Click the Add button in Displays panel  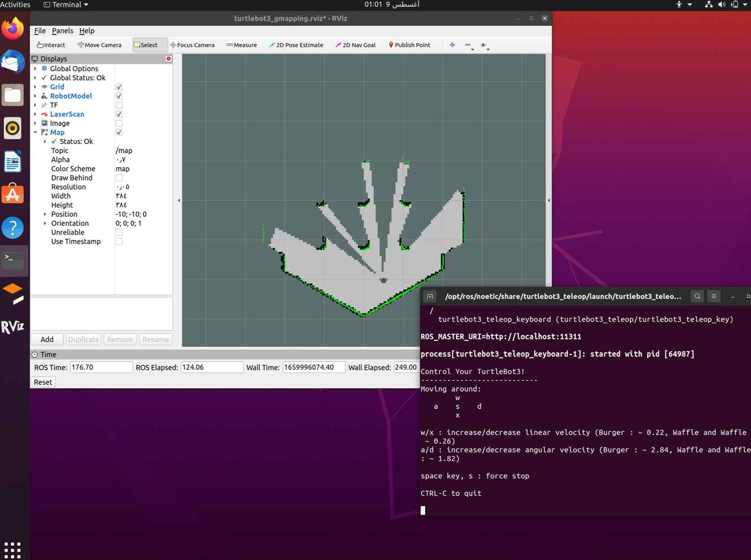47,339
